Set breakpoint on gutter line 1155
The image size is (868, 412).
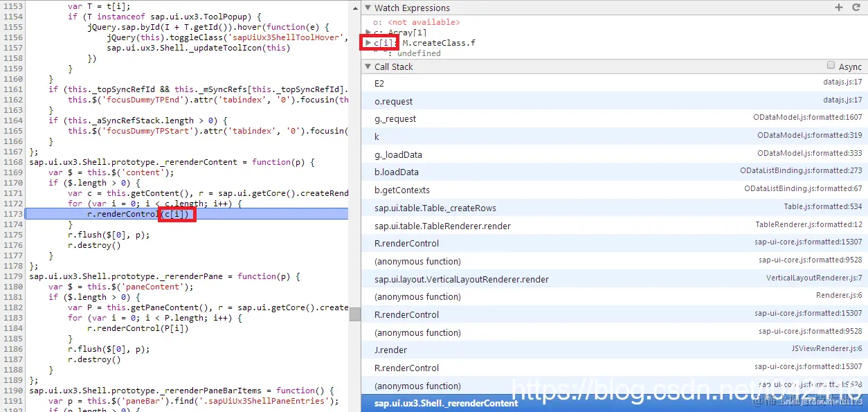click(12, 27)
